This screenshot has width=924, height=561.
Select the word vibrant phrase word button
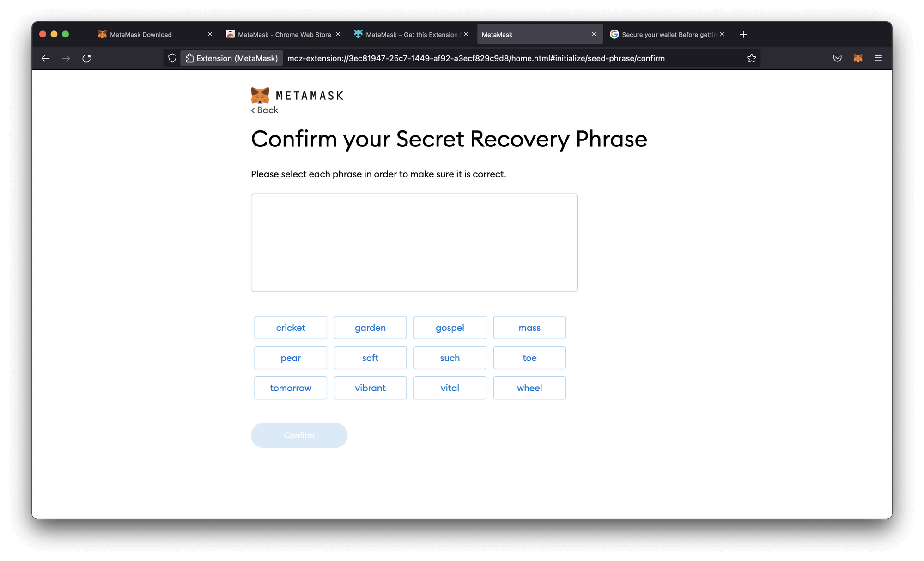370,387
